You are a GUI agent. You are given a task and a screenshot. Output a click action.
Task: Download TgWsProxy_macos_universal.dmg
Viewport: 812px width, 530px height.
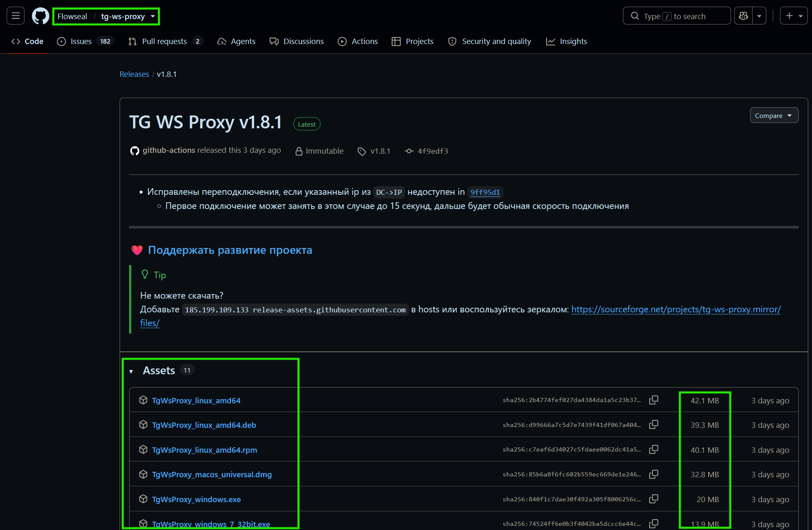tap(212, 474)
